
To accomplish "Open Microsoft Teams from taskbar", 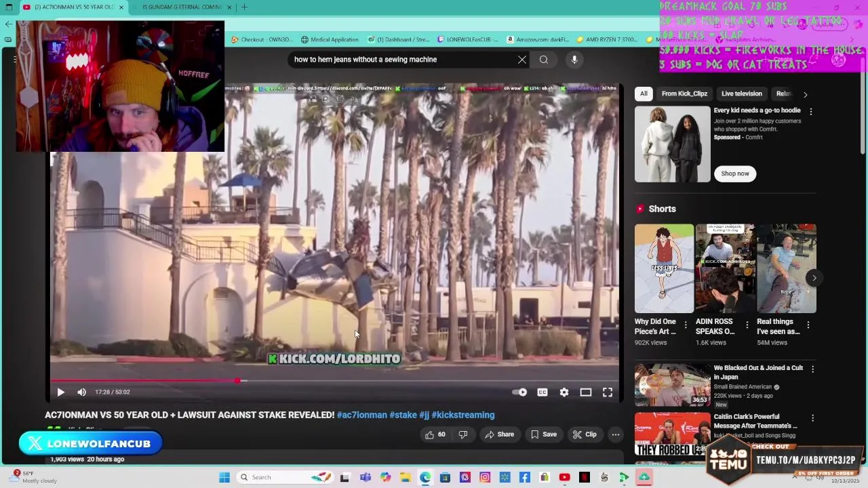I will [x=366, y=477].
